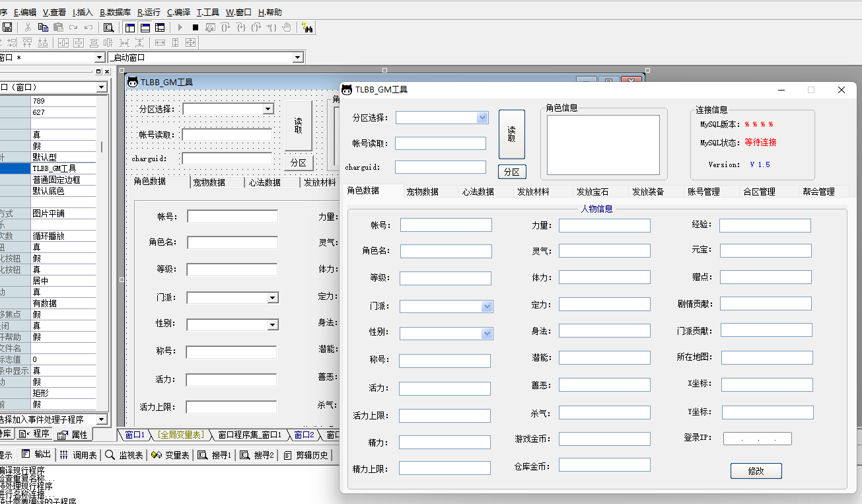Click the 读取 button in running window

point(511,134)
